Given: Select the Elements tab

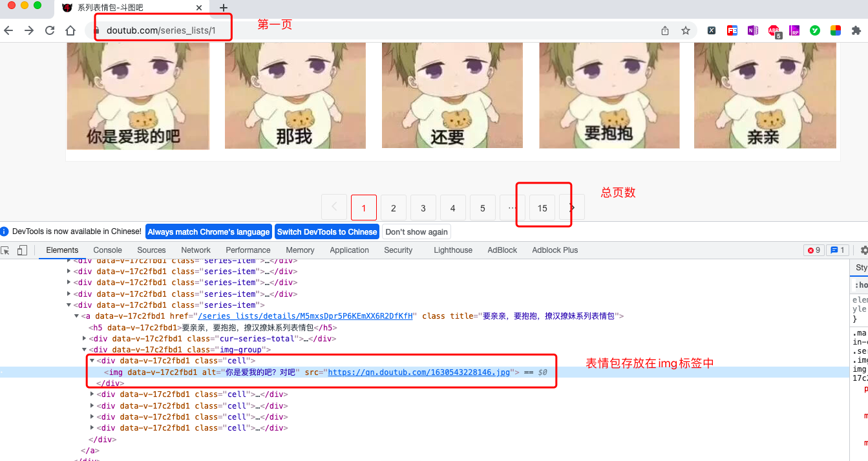Looking at the screenshot, I should point(62,250).
